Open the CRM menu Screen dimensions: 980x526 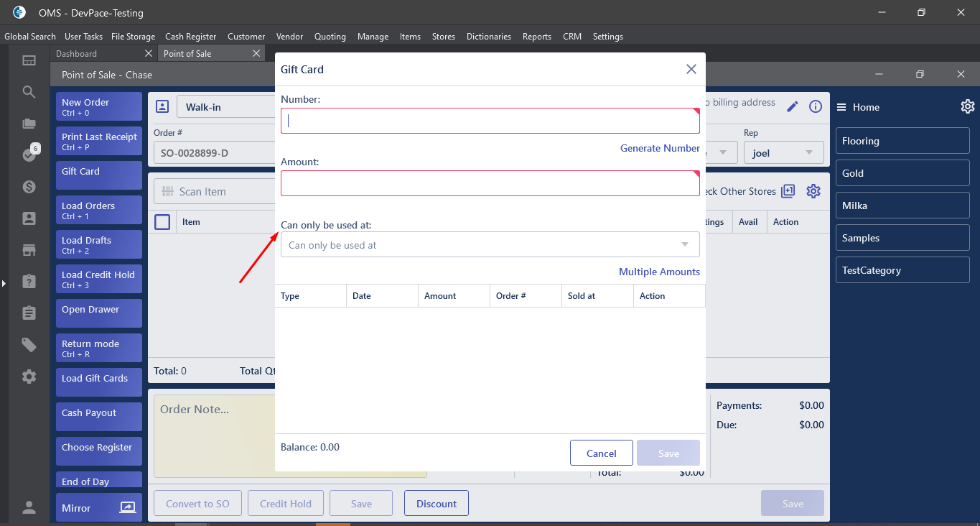[x=572, y=37]
